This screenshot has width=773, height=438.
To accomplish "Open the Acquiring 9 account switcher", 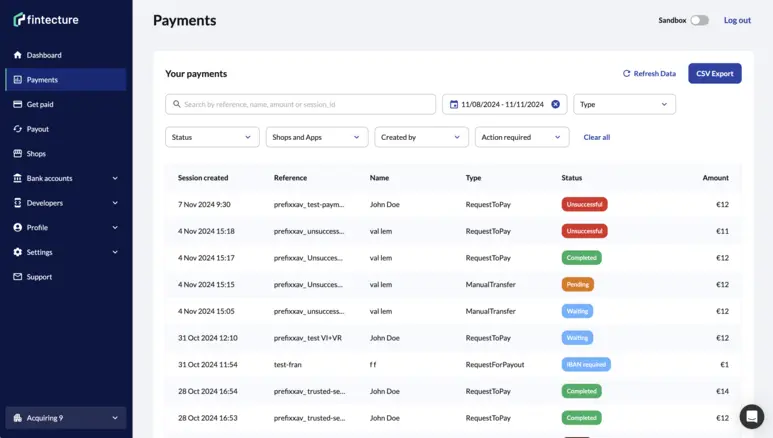I will (x=66, y=418).
